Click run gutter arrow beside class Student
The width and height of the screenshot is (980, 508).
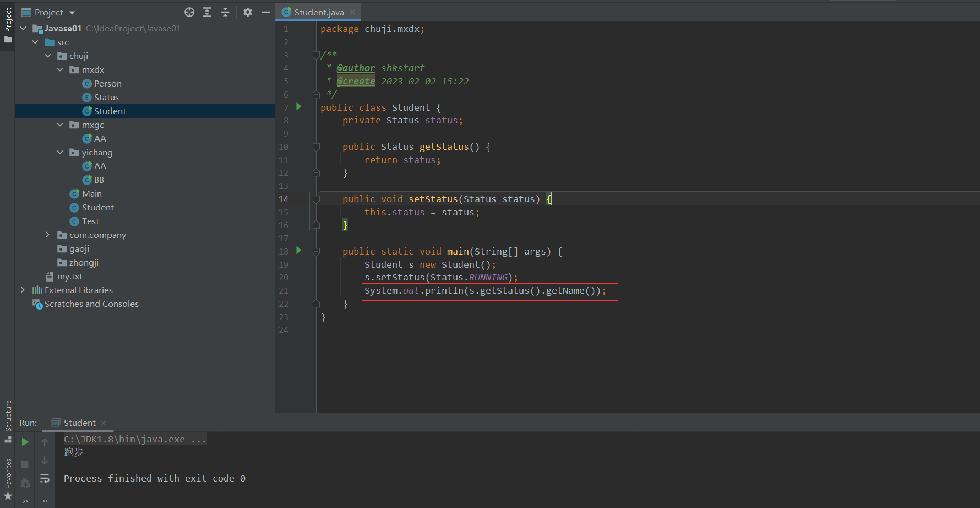coord(299,107)
